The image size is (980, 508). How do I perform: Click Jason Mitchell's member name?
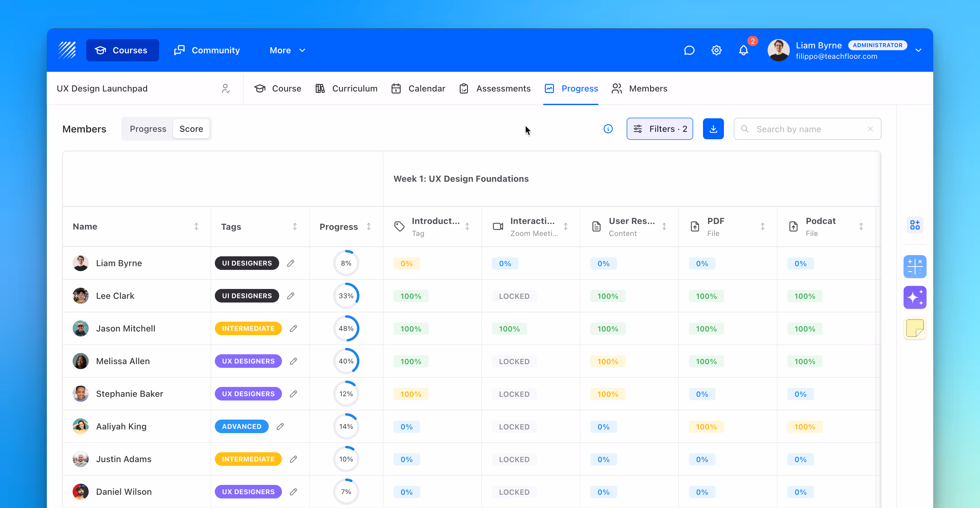coord(126,328)
